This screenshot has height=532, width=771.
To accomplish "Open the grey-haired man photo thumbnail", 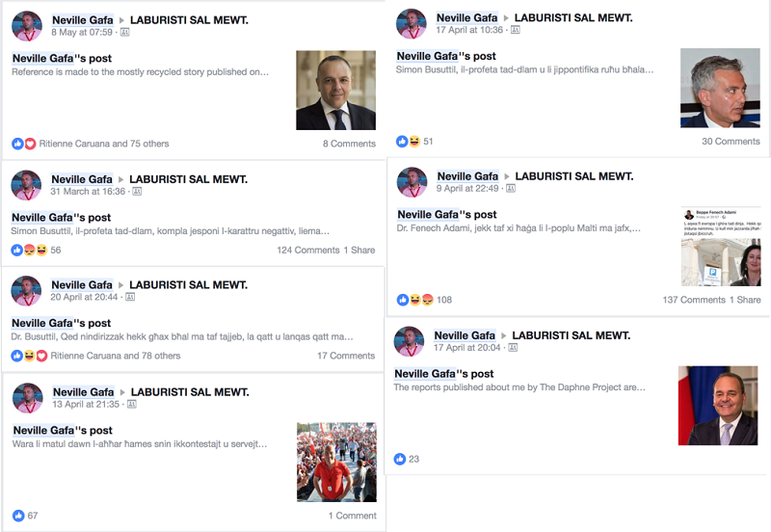I will point(720,88).
